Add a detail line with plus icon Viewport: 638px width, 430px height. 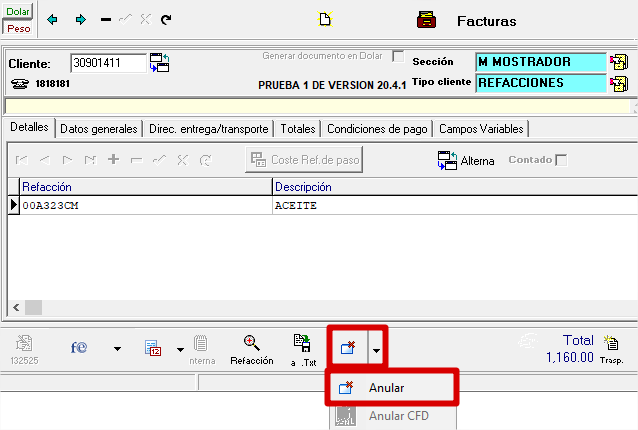[114, 159]
